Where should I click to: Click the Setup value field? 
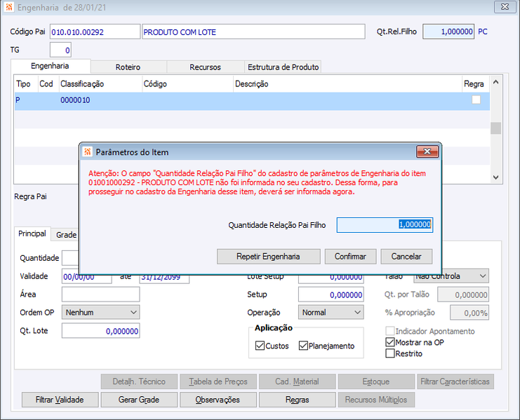click(x=331, y=294)
